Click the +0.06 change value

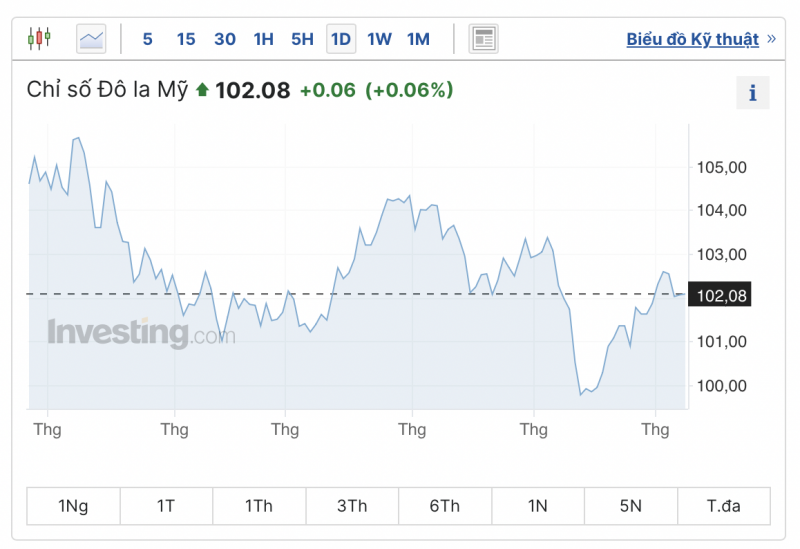click(x=328, y=90)
